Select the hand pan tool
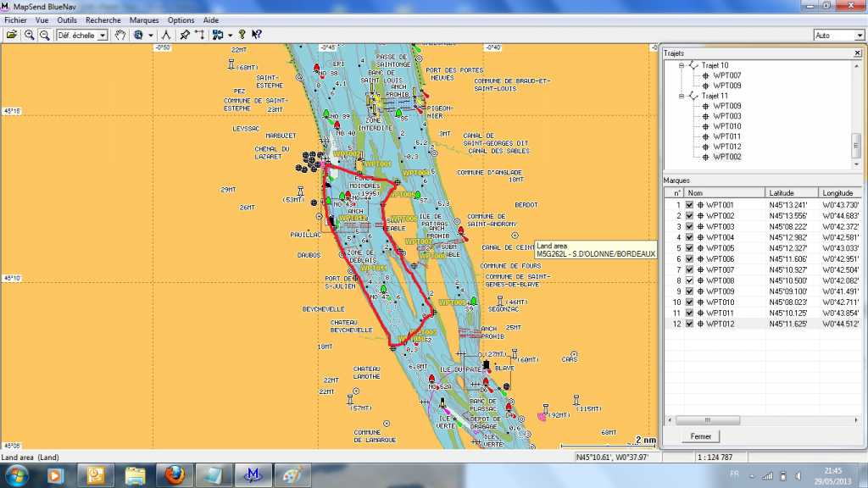 click(x=120, y=35)
